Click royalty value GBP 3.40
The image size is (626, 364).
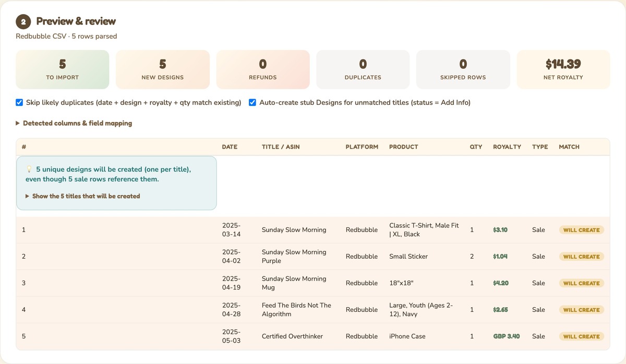click(x=507, y=336)
